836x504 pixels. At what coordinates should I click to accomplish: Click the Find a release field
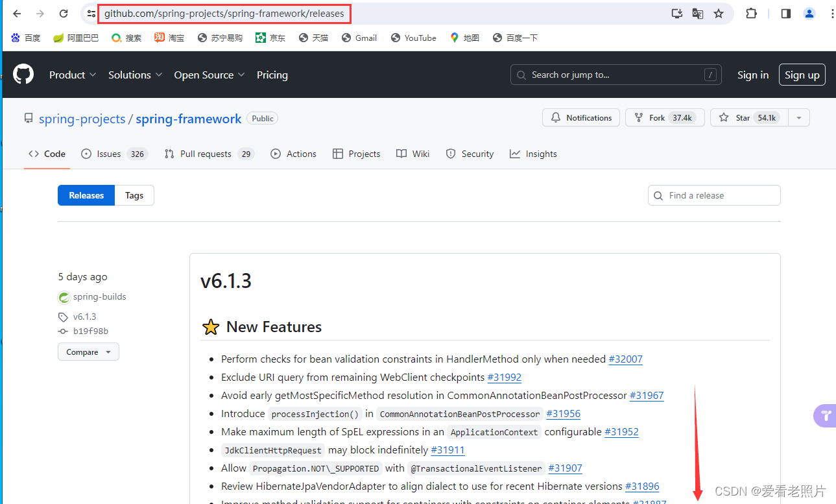[714, 195]
